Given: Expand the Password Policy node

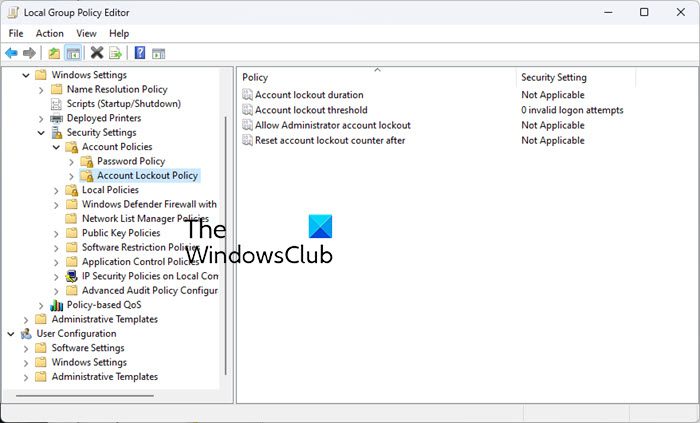Looking at the screenshot, I should [71, 162].
